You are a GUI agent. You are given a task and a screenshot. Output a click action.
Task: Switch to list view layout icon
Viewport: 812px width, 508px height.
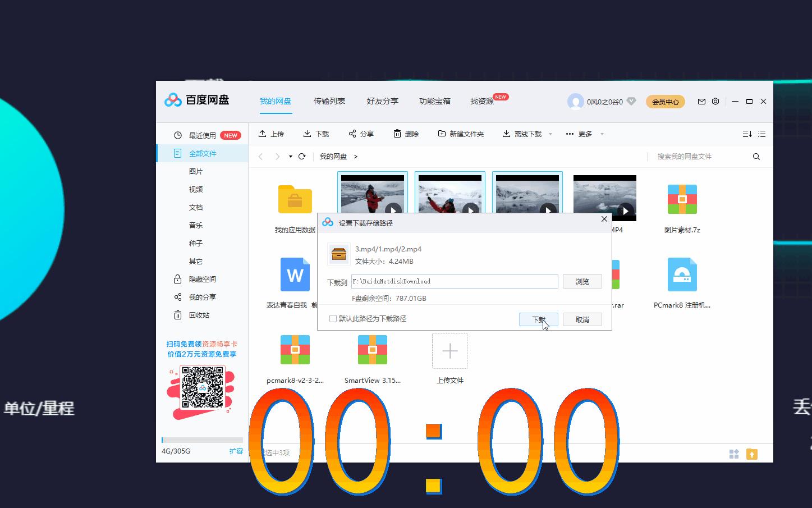pyautogui.click(x=761, y=134)
